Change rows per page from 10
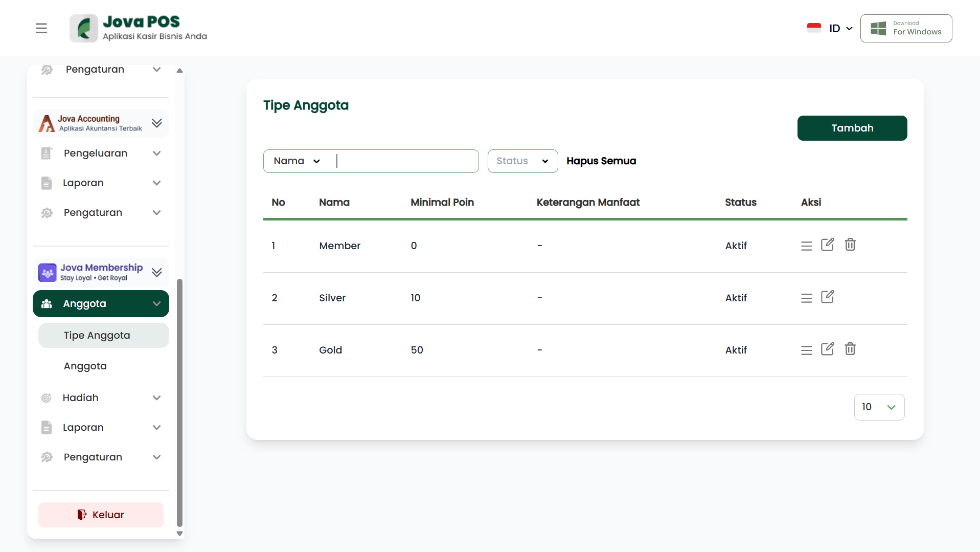The height and width of the screenshot is (552, 980). 879,407
